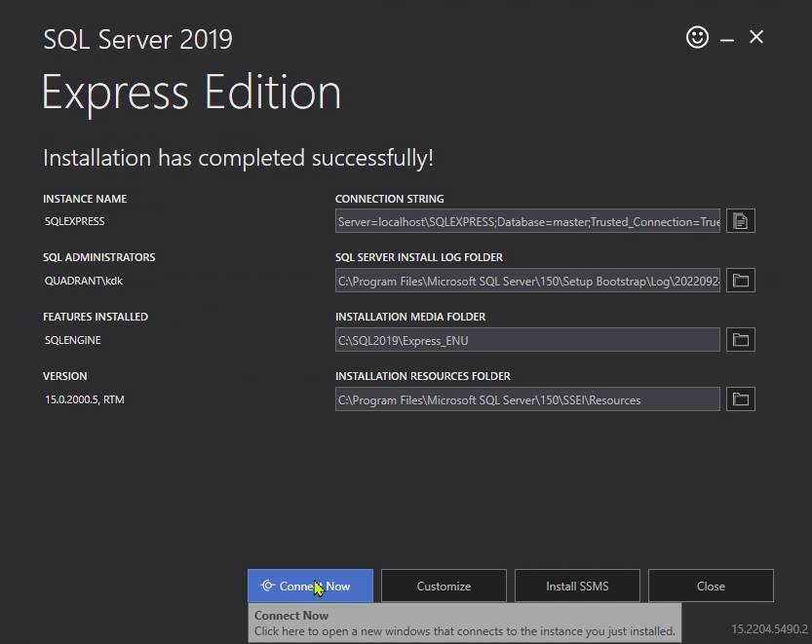The image size is (812, 644).
Task: Click the installation media folder path field
Action: 527,340
